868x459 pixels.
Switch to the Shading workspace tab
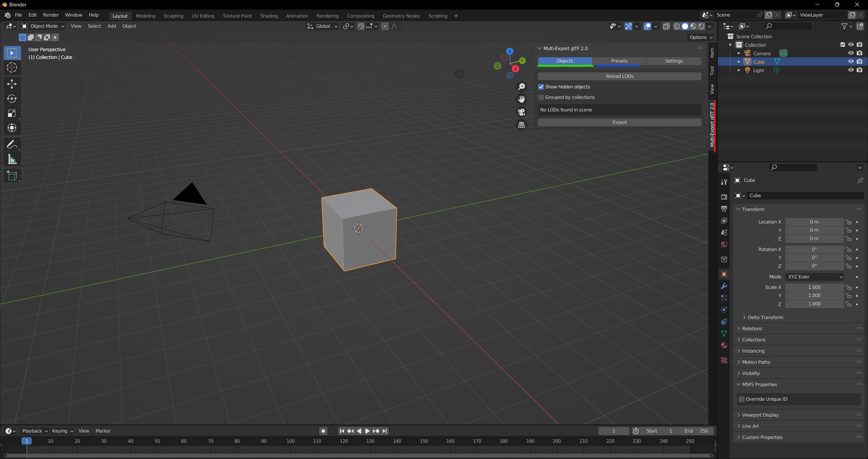pyautogui.click(x=269, y=16)
